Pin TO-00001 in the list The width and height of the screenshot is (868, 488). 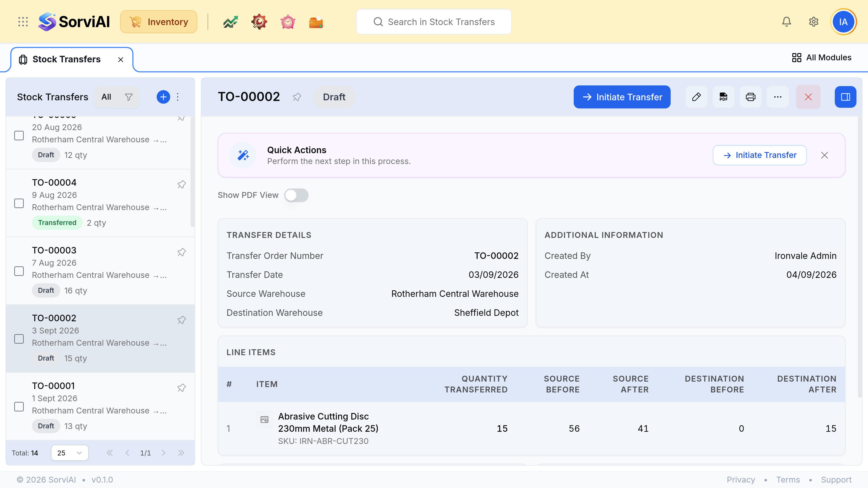click(182, 388)
